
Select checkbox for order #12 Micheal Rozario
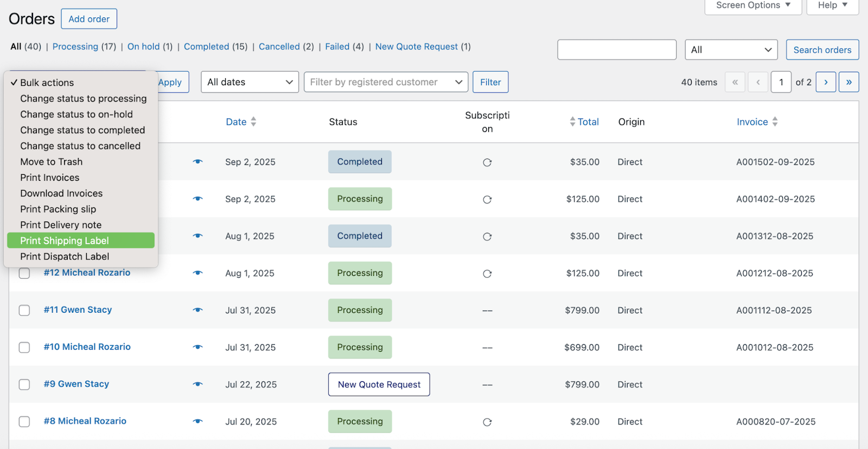coord(24,273)
